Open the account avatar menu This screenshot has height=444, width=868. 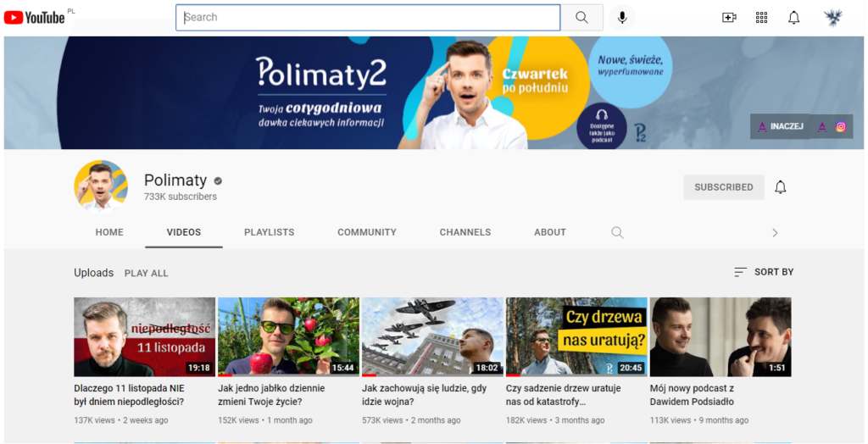pos(832,18)
